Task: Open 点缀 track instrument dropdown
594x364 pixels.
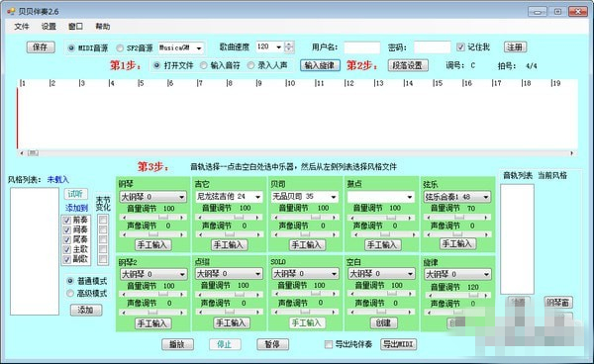Action: 229,274
